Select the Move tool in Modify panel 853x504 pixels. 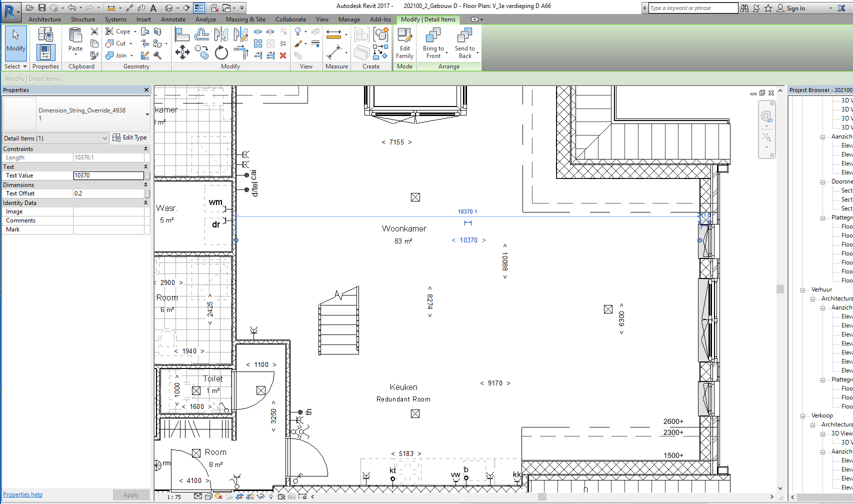pos(182,52)
